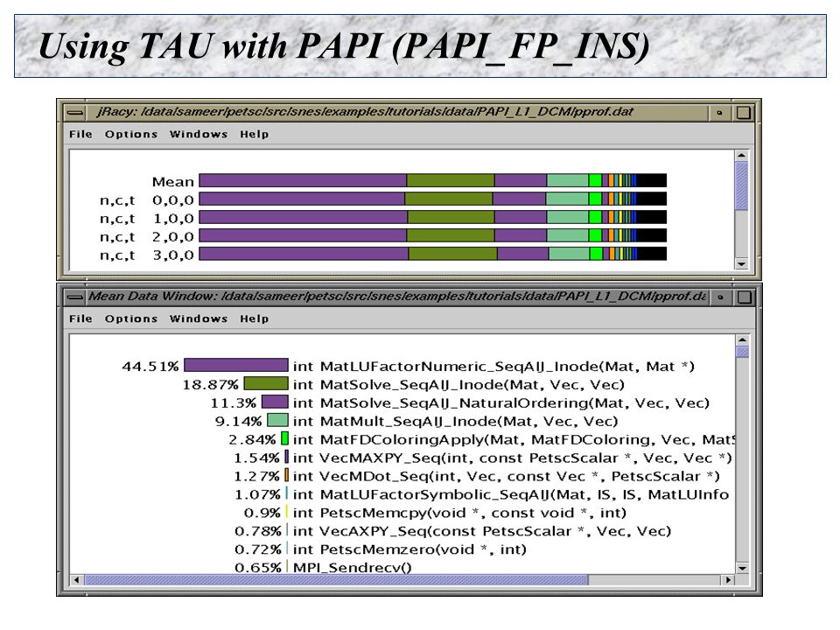Click scroll-up arrow in Mean Data Window
The width and height of the screenshot is (840, 630).
tap(742, 339)
